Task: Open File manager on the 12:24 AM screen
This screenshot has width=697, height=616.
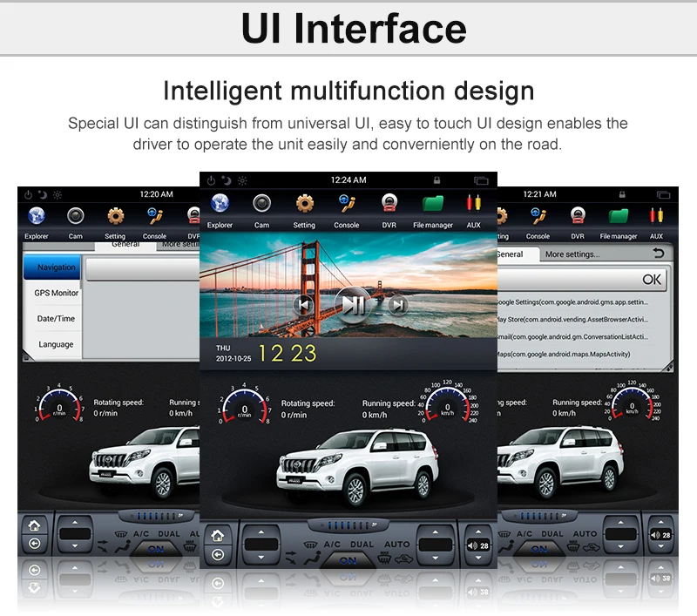Action: [432, 211]
